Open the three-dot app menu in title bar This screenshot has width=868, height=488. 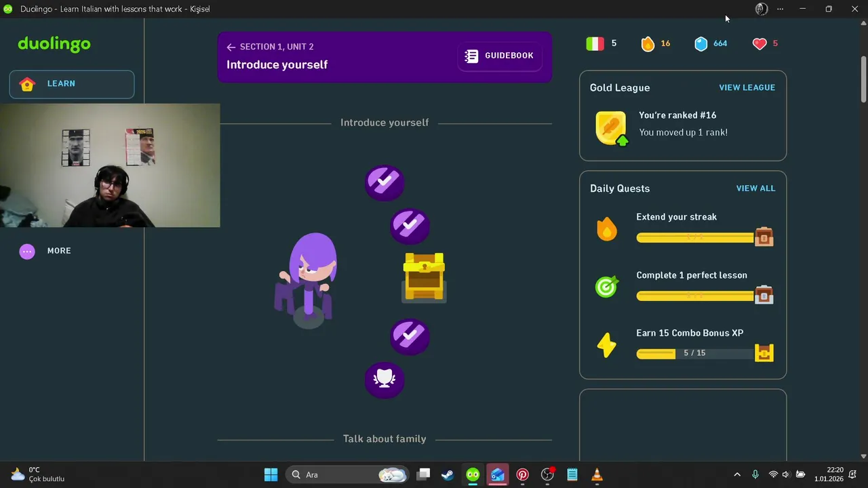click(x=781, y=9)
